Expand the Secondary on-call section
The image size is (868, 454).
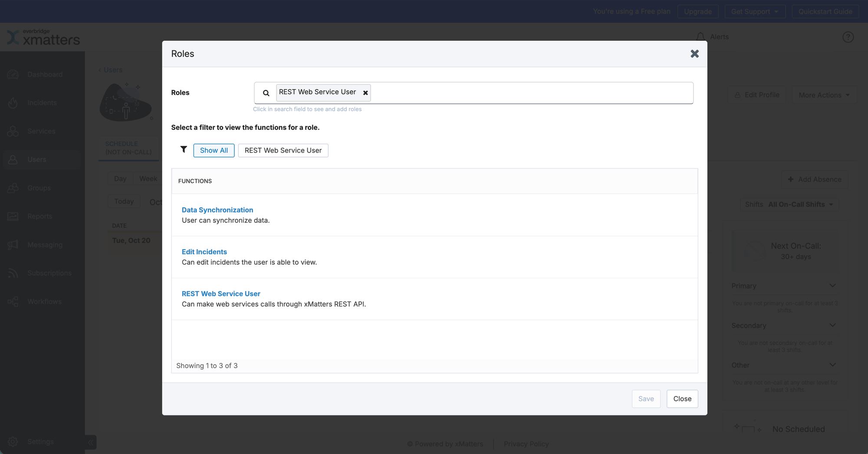(832, 326)
